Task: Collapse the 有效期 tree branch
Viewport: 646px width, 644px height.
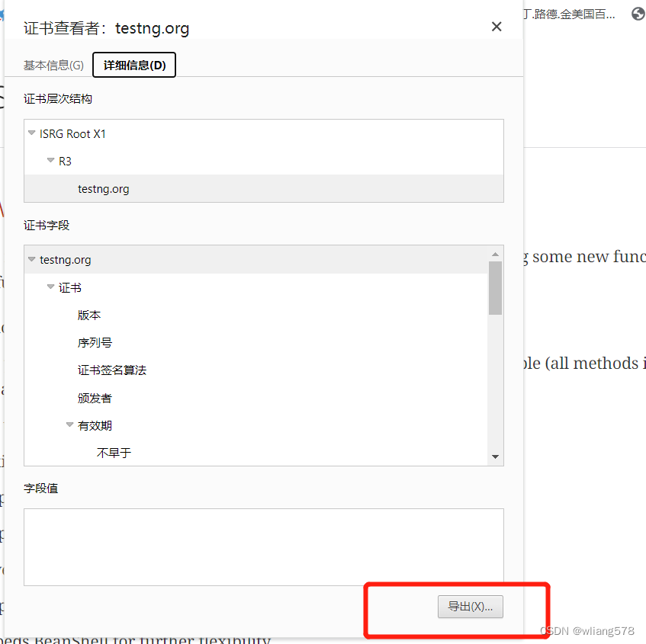Action: pyautogui.click(x=69, y=425)
